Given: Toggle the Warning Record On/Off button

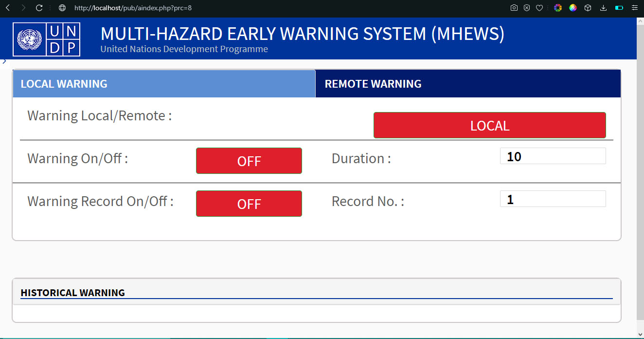Looking at the screenshot, I should pyautogui.click(x=249, y=204).
